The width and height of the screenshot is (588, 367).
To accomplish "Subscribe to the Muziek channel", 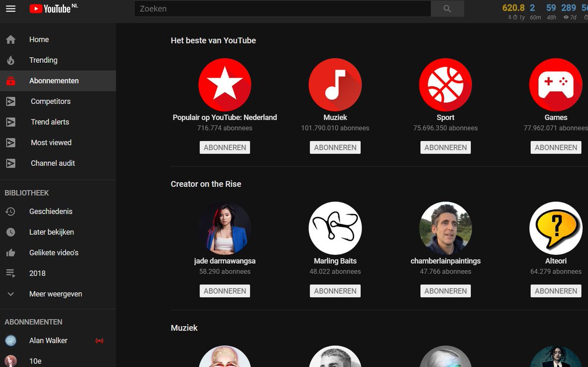I will [x=335, y=147].
